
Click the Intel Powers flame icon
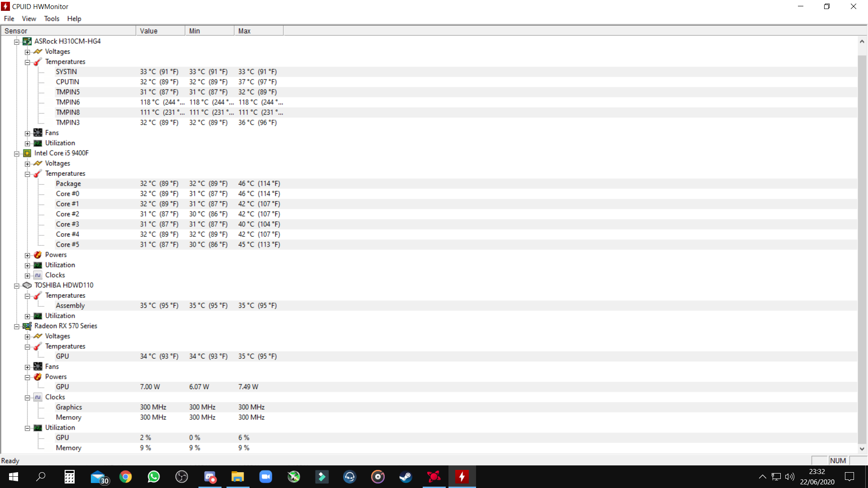[38, 255]
